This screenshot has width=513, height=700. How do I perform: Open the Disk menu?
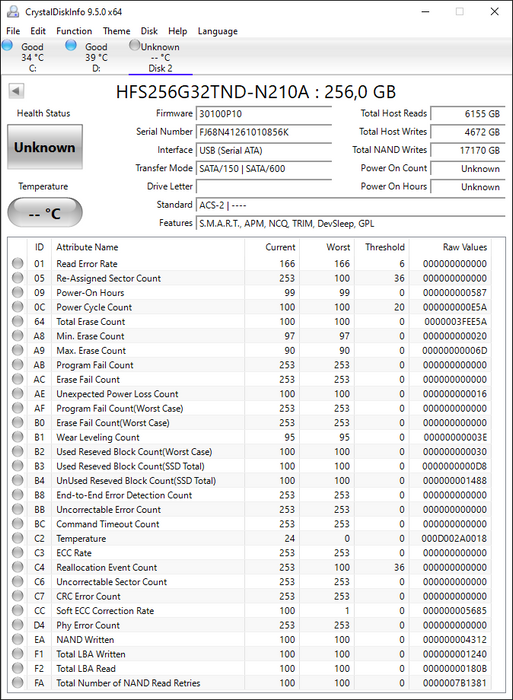tap(149, 31)
